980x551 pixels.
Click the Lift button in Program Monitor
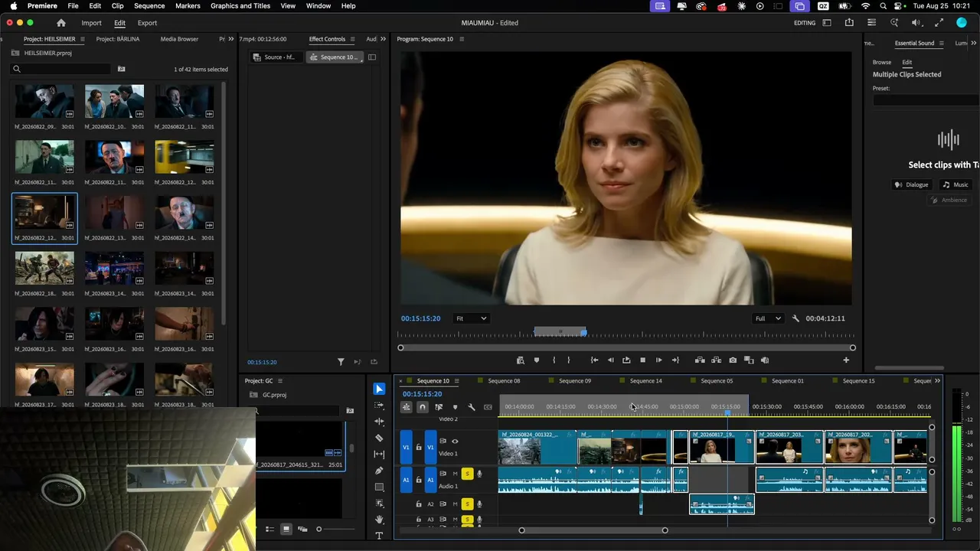click(x=700, y=360)
